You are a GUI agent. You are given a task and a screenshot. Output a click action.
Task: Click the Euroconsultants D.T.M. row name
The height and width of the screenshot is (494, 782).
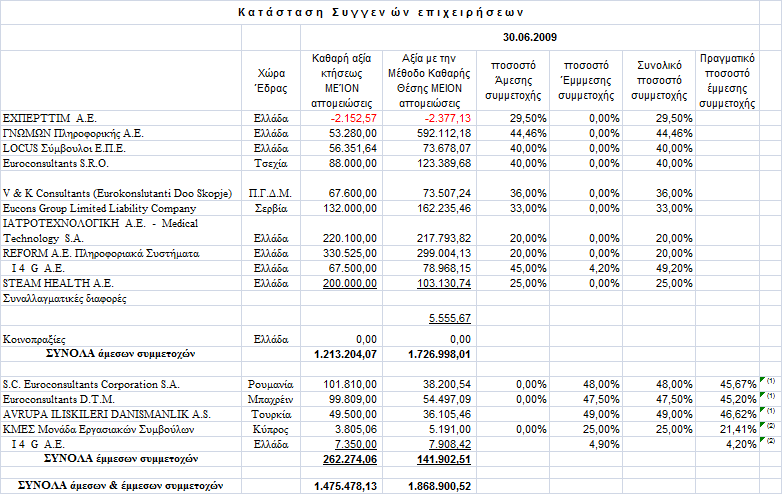59,399
